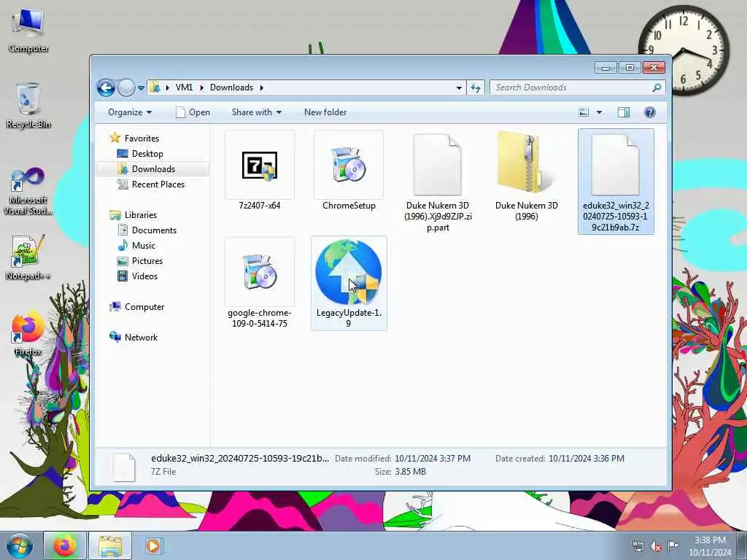Open Windows Media Player from taskbar
This screenshot has height=560, width=747.
(153, 545)
